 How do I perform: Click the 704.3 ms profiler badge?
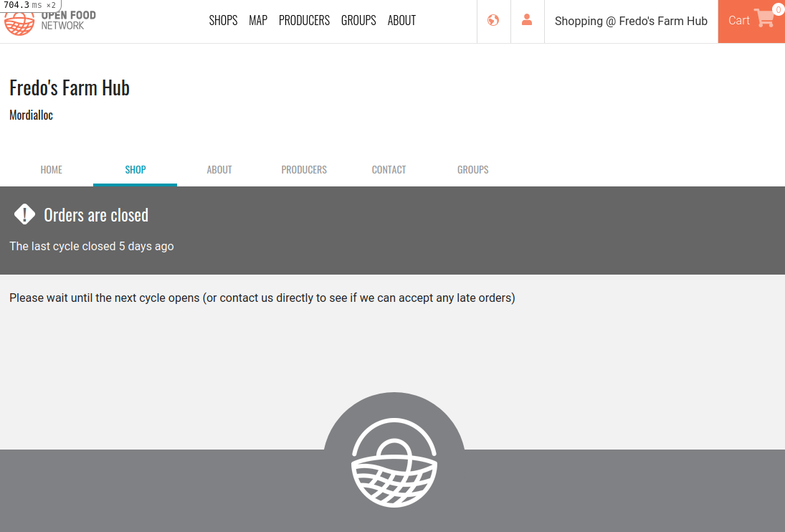(x=30, y=5)
